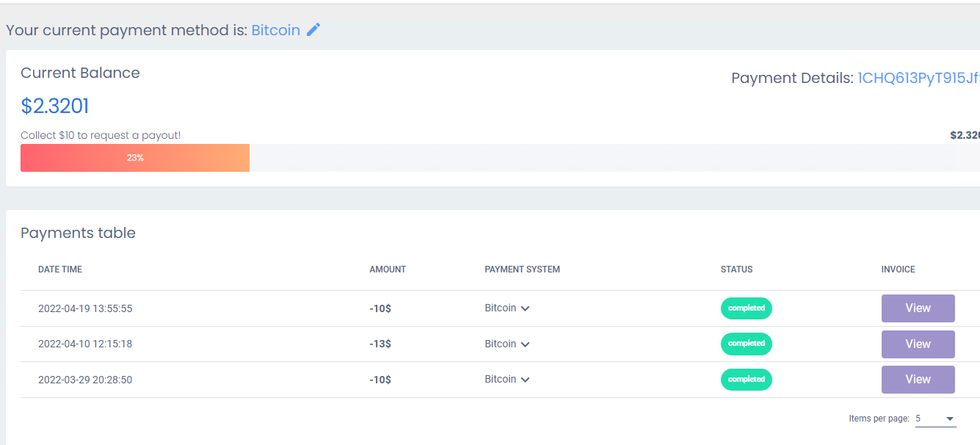This screenshot has height=445, width=980.
Task: Click completed status badge for 2022-04-19
Action: (x=747, y=308)
